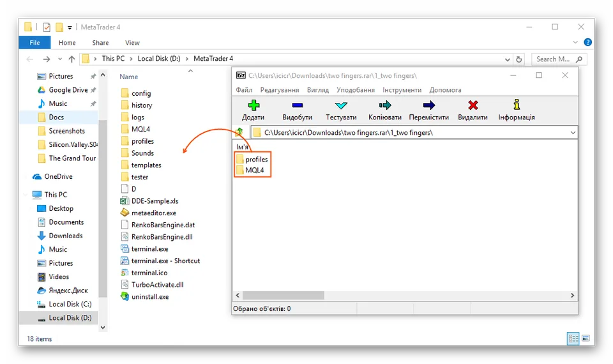Screen dimensions: 613x364
Task: Open the Файл menu in 7-Zip
Action: point(244,90)
